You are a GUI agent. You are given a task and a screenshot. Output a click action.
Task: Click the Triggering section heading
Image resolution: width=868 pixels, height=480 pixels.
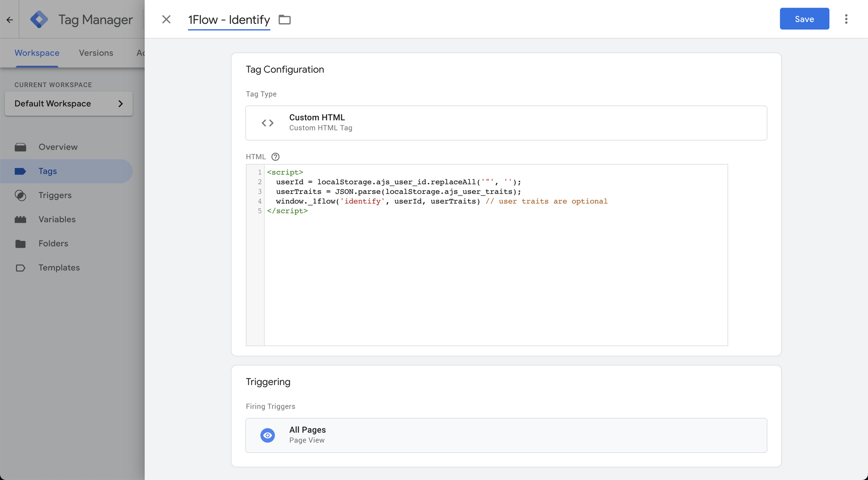268,382
